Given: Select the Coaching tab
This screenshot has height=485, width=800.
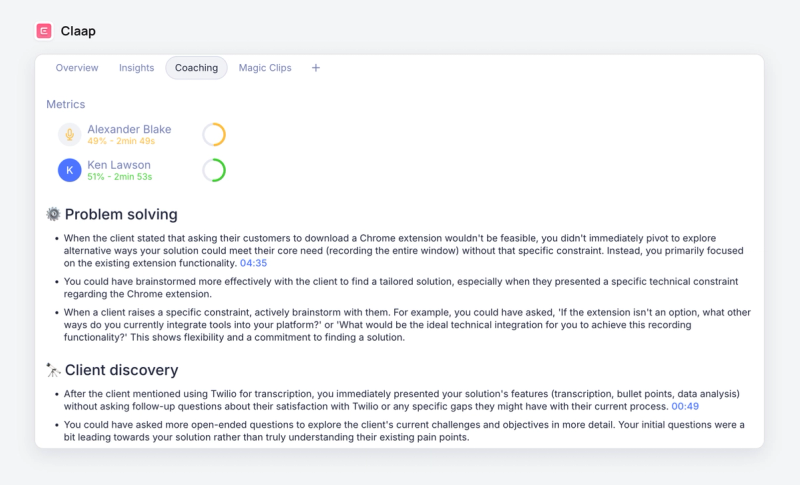Looking at the screenshot, I should (196, 68).
